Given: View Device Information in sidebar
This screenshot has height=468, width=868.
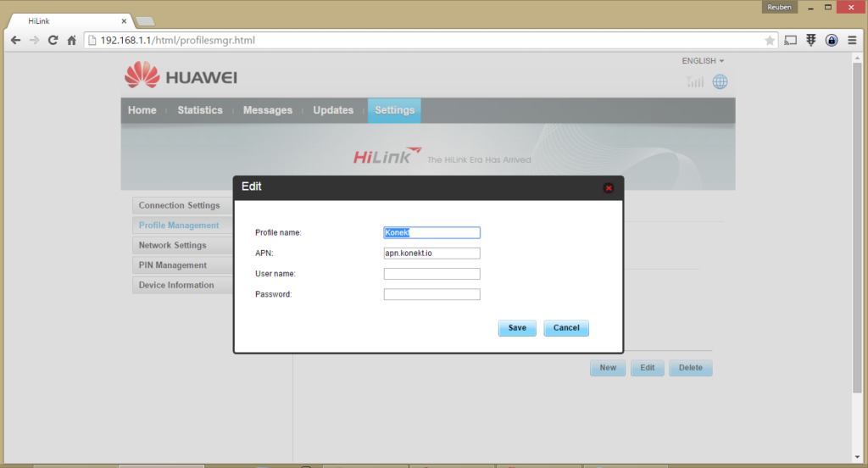Looking at the screenshot, I should click(183, 285).
